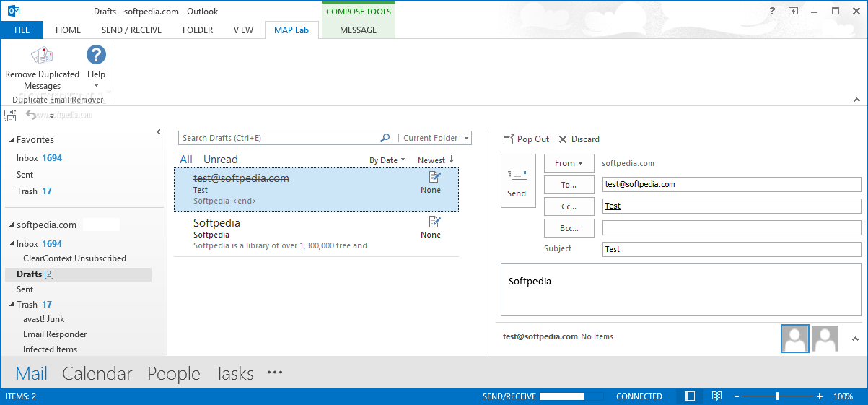Expand the people pane chevron
The height and width of the screenshot is (405, 868).
tap(855, 338)
